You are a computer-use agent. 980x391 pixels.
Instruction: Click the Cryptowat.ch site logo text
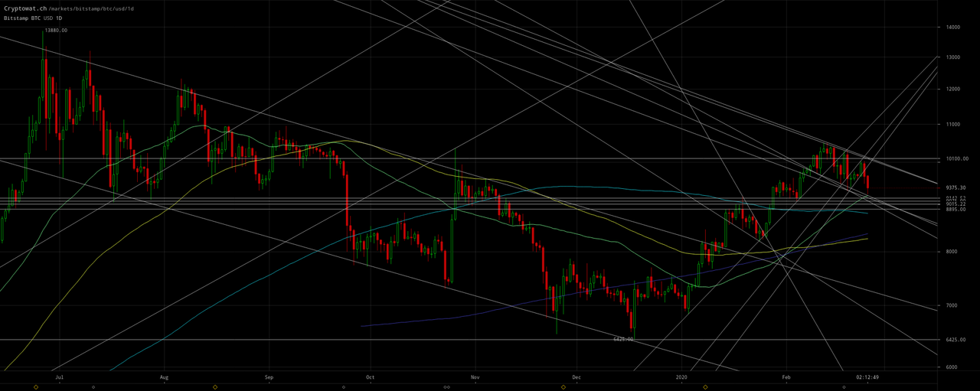click(x=25, y=8)
